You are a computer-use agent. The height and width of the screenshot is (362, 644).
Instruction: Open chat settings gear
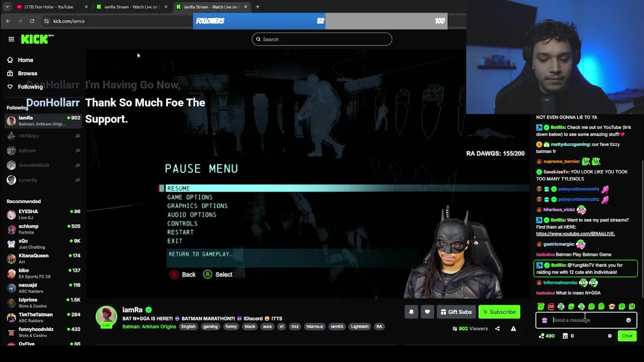coord(610,336)
